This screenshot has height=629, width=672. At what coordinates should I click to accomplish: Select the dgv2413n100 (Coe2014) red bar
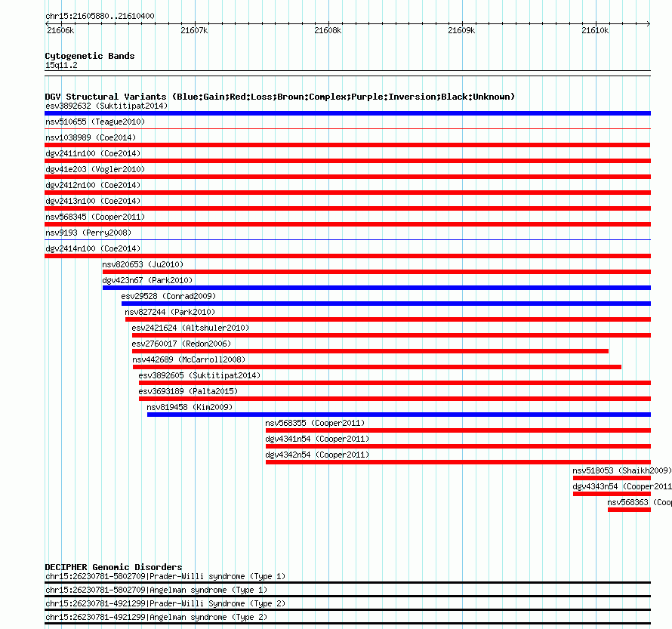347,208
